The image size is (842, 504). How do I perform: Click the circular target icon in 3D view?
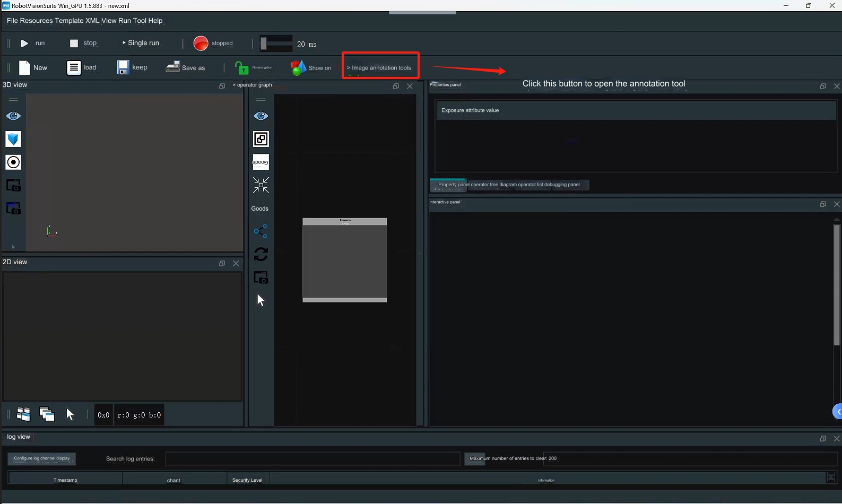(x=13, y=162)
